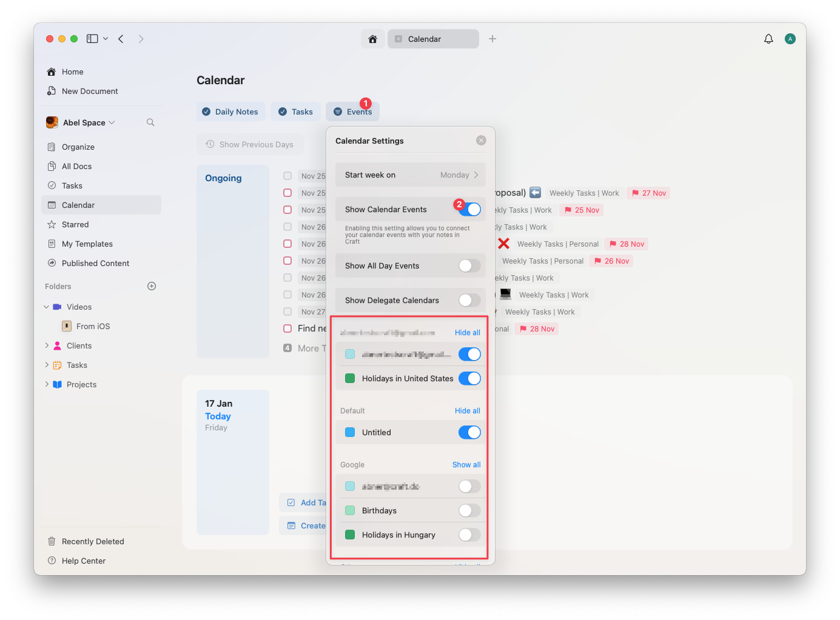
Task: Click the home icon in the tab bar
Action: tap(373, 38)
